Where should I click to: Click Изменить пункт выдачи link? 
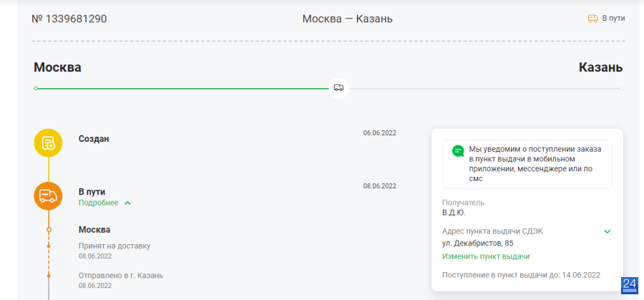click(x=486, y=256)
